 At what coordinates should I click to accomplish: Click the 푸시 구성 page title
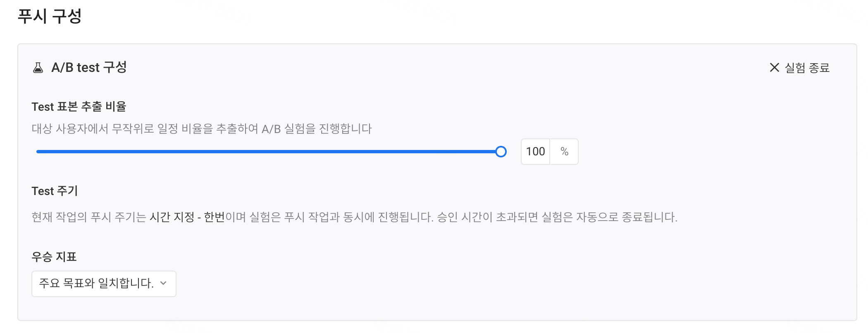pyautogui.click(x=50, y=16)
